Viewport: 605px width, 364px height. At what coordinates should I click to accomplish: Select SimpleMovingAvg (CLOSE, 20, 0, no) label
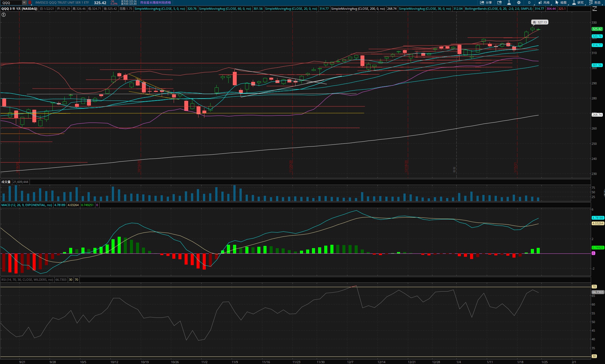pyautogui.click(x=291, y=9)
